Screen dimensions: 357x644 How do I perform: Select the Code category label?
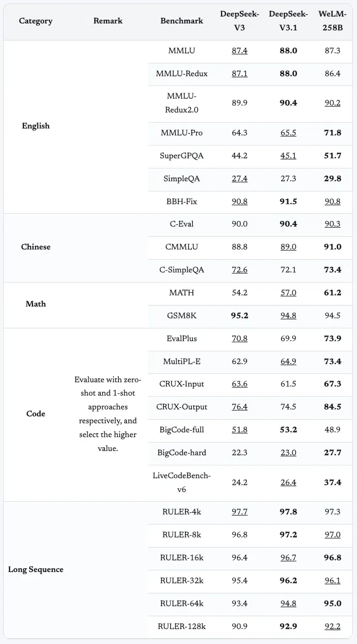(36, 414)
